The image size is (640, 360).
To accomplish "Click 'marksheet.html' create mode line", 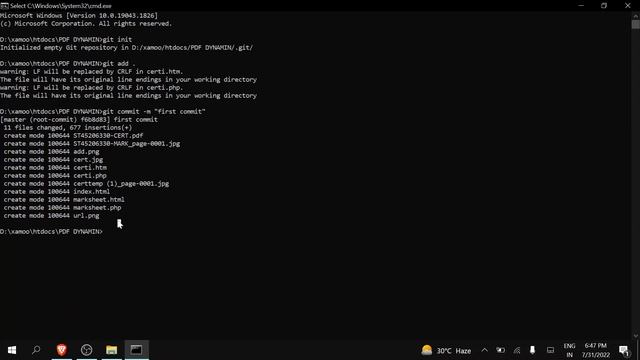I will coord(64,200).
